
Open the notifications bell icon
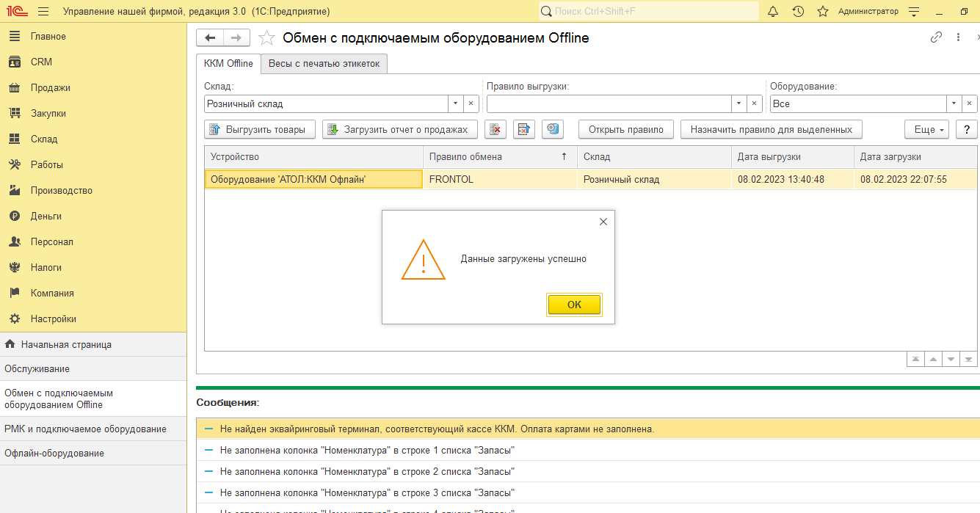(773, 12)
